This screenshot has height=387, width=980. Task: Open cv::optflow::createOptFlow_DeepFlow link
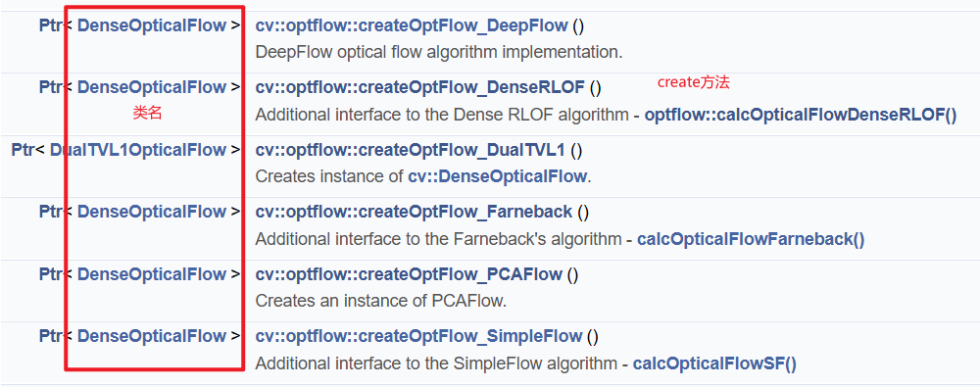pos(412,25)
